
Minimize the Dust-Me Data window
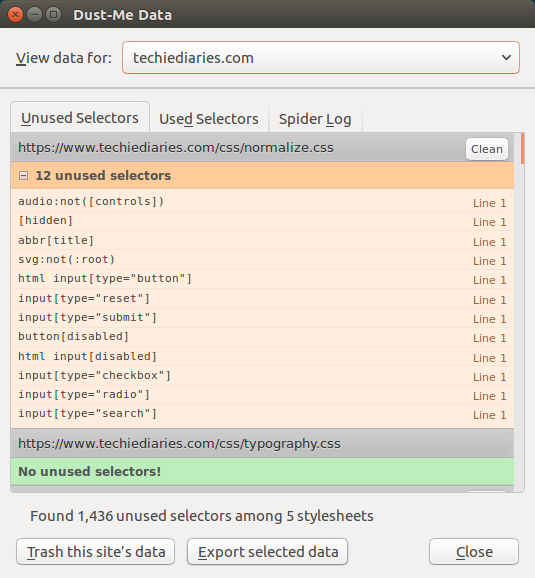pos(35,15)
